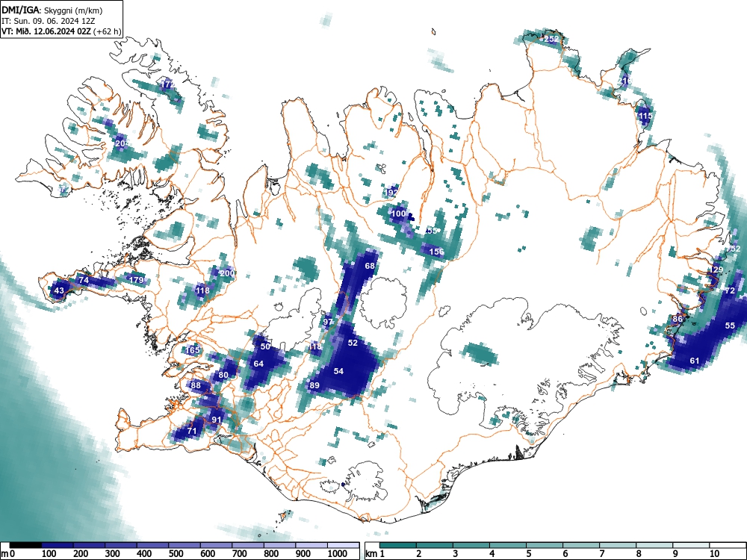The height and width of the screenshot is (560, 747).
Task: Select the palest lavender swatch near 1000
Action: [344, 545]
